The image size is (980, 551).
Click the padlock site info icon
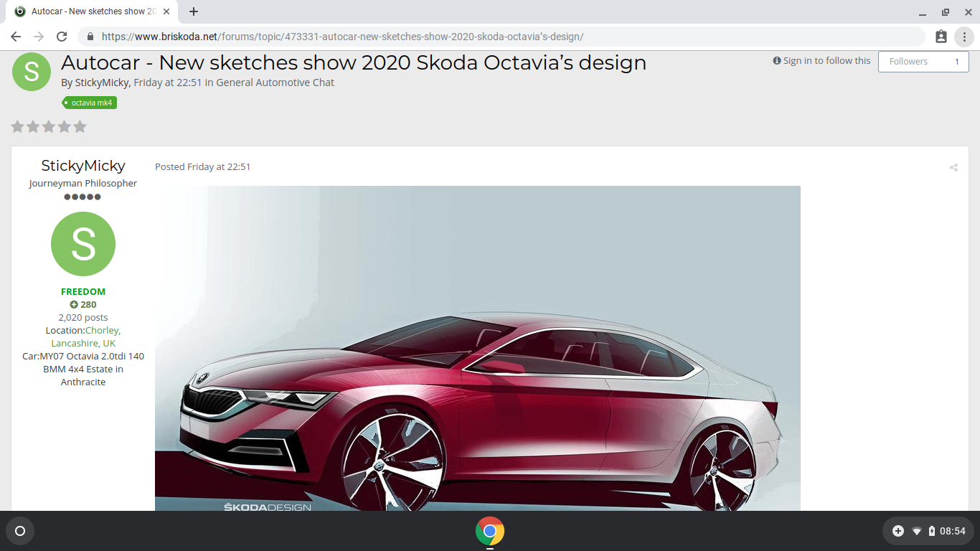tap(90, 37)
